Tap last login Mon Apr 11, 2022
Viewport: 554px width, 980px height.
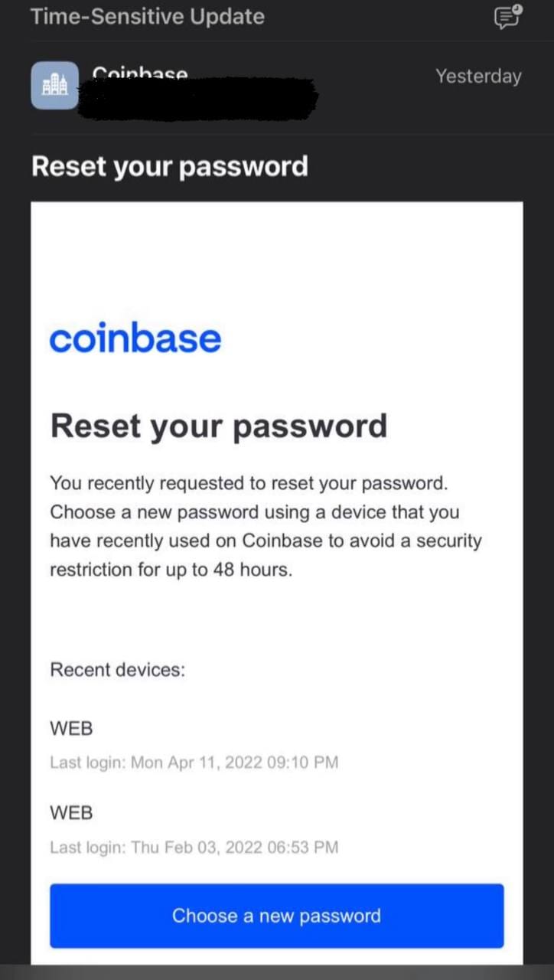coord(194,763)
